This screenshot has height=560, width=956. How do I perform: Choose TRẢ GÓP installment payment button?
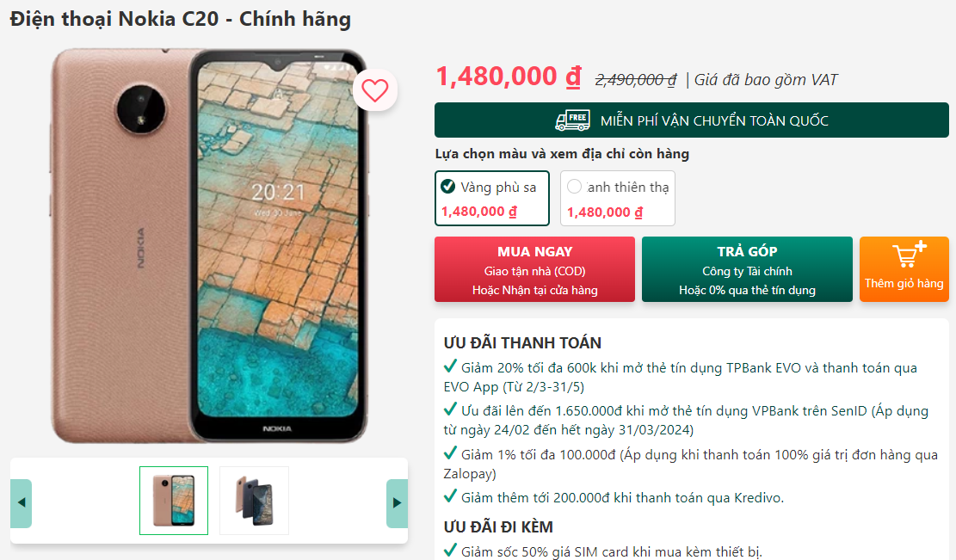point(747,269)
